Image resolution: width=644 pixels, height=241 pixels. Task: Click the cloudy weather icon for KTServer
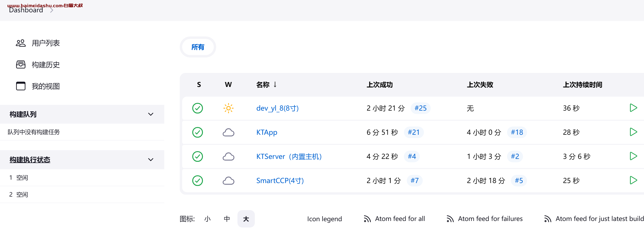click(x=228, y=156)
